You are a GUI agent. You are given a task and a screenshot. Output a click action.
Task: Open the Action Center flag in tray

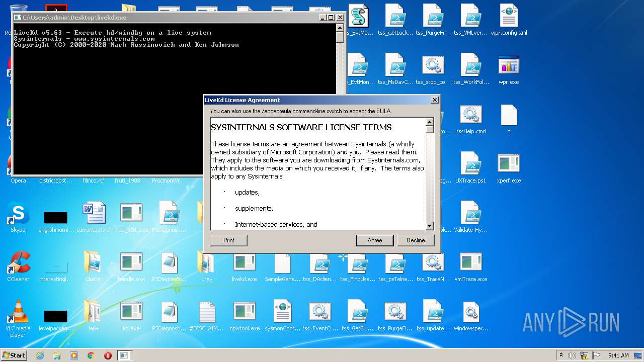click(595, 355)
